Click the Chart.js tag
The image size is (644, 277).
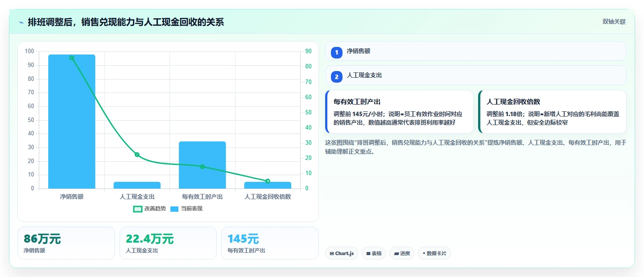point(342,253)
